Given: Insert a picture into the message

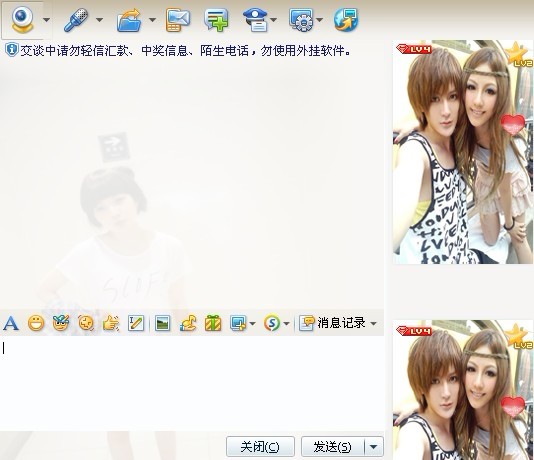Looking at the screenshot, I should [x=162, y=323].
